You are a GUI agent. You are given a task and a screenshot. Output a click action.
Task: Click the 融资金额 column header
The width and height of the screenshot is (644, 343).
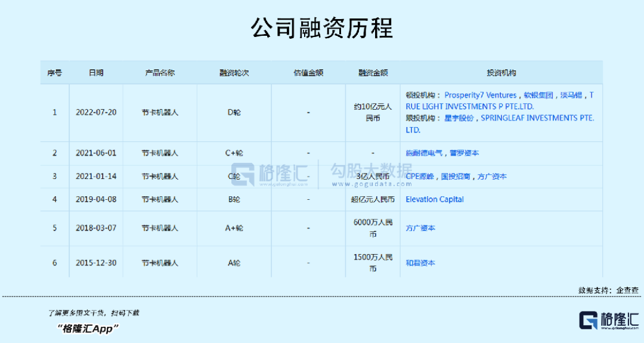point(373,73)
